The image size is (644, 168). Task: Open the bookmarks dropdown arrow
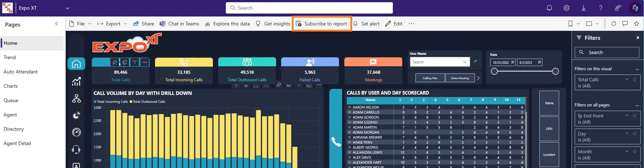coord(578,24)
